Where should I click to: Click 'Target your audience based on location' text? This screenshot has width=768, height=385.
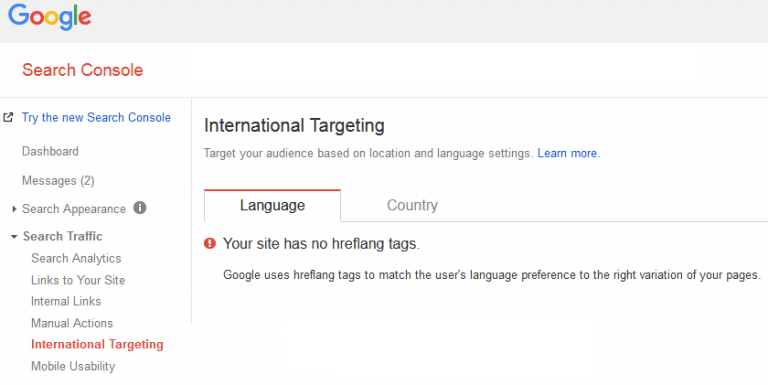[x=368, y=153]
